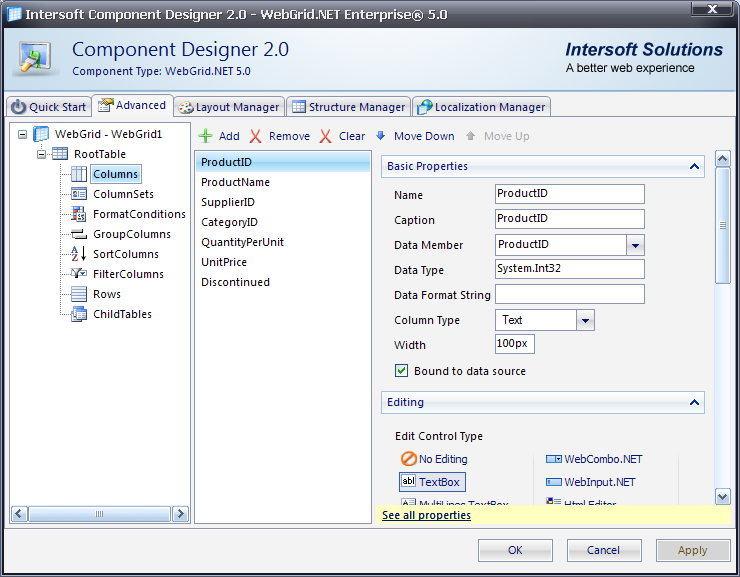The height and width of the screenshot is (577, 740).
Task: Select the ProductName column in list
Action: (283, 182)
